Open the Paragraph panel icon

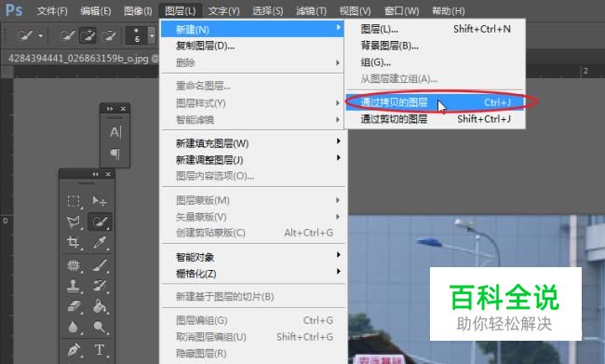point(115,154)
